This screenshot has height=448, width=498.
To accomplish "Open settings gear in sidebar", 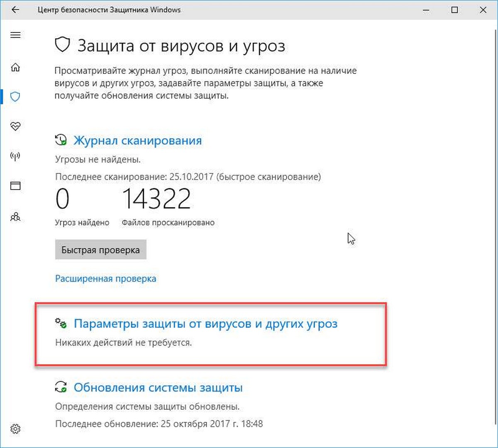I will pos(15,429).
